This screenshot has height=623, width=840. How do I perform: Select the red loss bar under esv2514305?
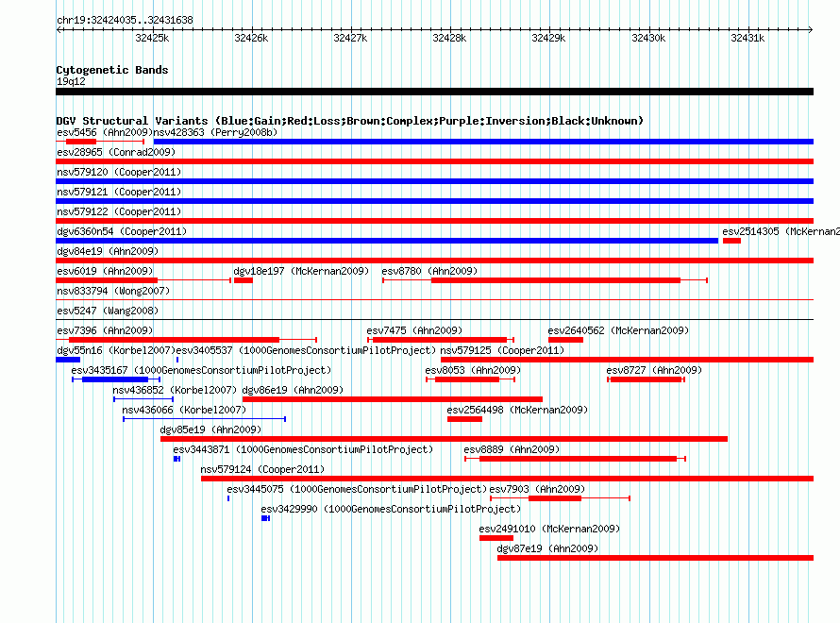click(731, 241)
